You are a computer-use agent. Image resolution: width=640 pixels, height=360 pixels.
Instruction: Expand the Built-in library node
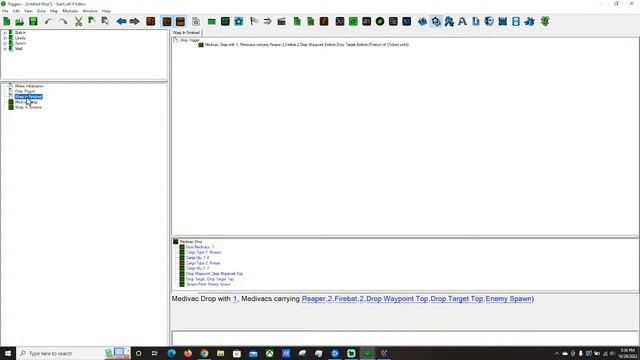[5, 33]
